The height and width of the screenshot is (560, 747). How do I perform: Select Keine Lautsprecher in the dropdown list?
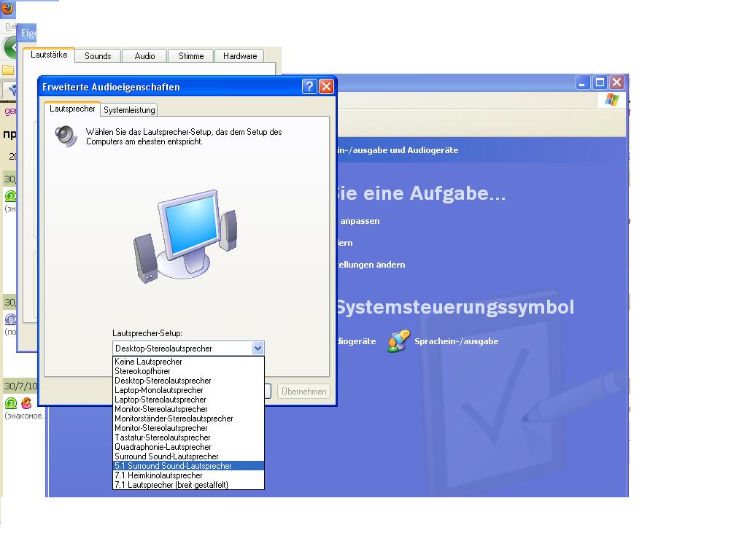[x=188, y=362]
